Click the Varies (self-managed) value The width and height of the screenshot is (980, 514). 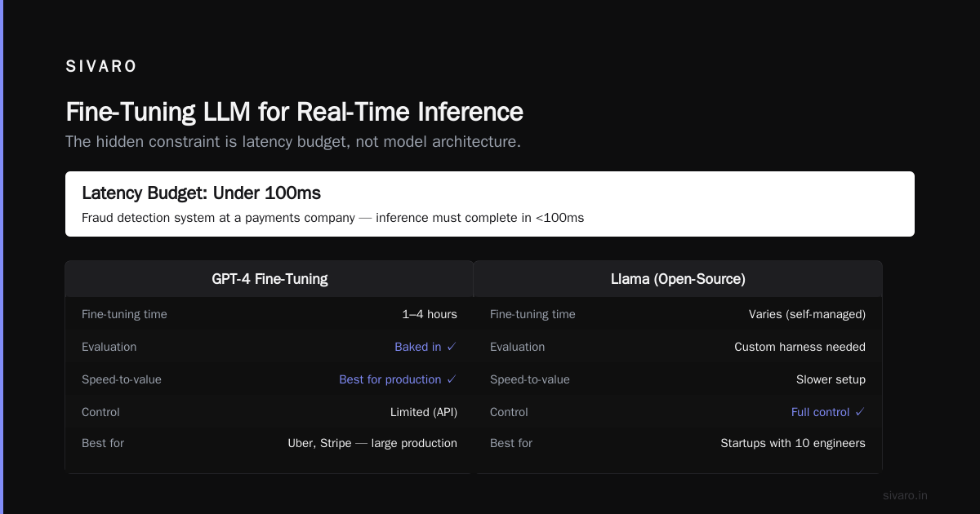click(807, 314)
